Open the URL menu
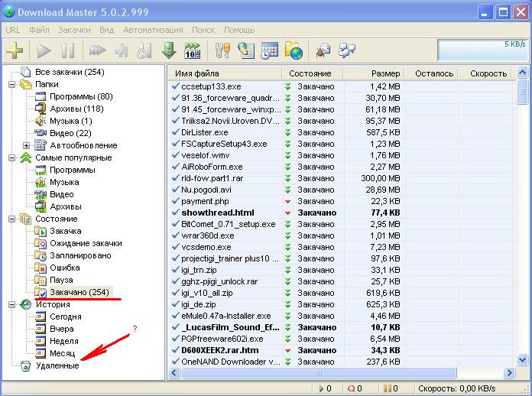Viewport: 532px width, 396px height. [12, 30]
